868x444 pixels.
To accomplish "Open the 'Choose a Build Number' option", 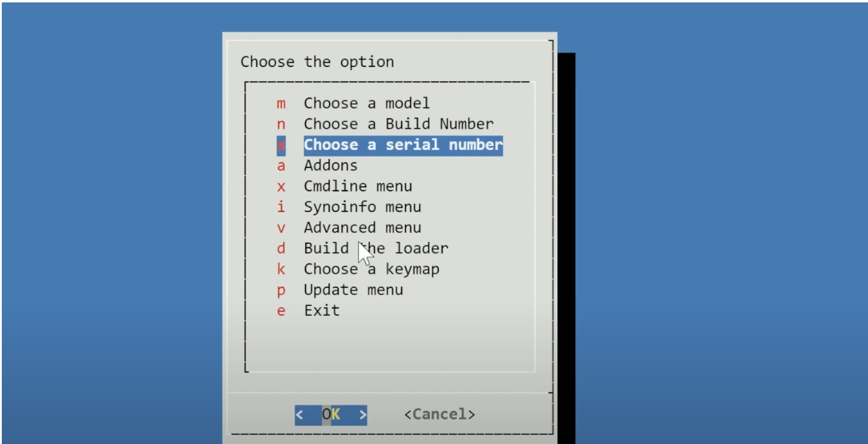I will [399, 124].
